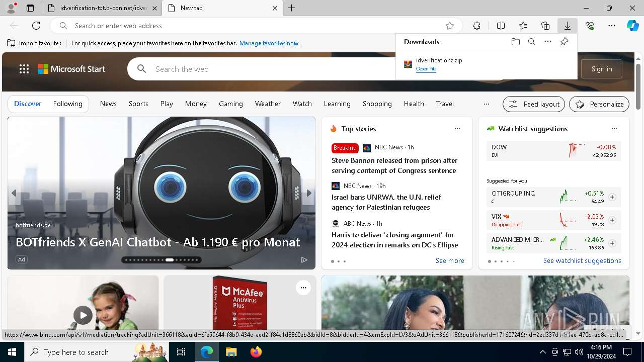Select the Following tab
The image size is (644, 362).
67,104
